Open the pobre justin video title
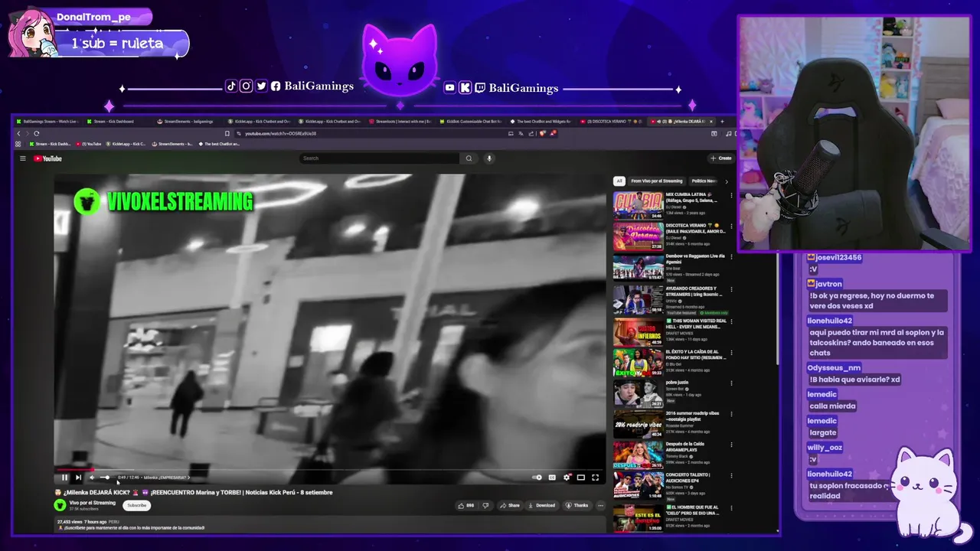The image size is (980, 551). point(677,382)
